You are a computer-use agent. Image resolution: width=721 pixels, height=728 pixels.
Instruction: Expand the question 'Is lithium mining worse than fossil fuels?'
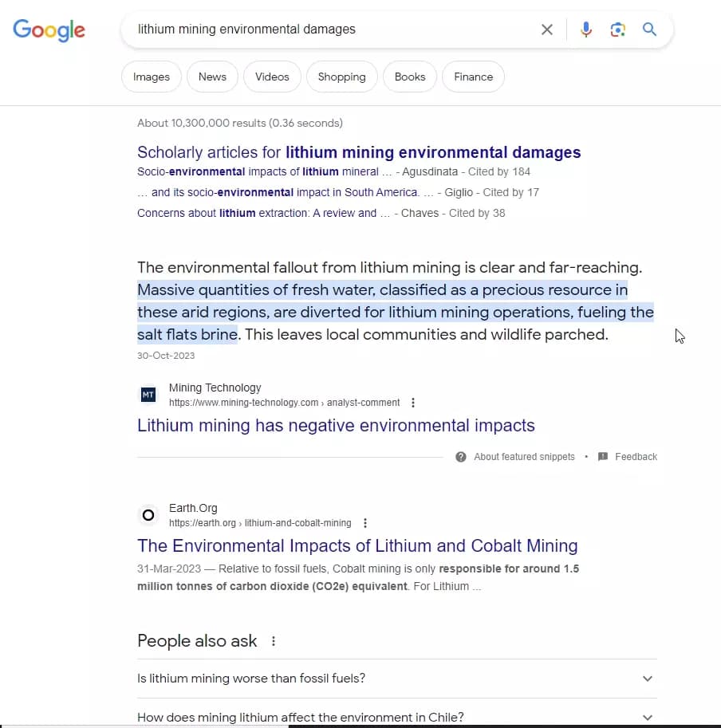point(646,679)
